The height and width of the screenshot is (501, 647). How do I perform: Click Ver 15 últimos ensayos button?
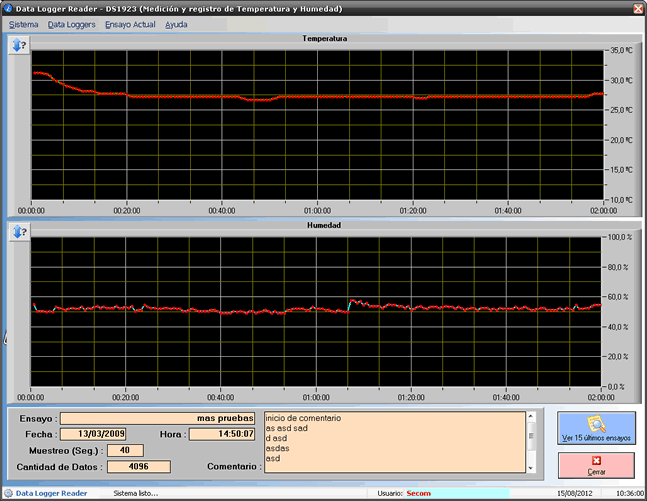(x=595, y=429)
